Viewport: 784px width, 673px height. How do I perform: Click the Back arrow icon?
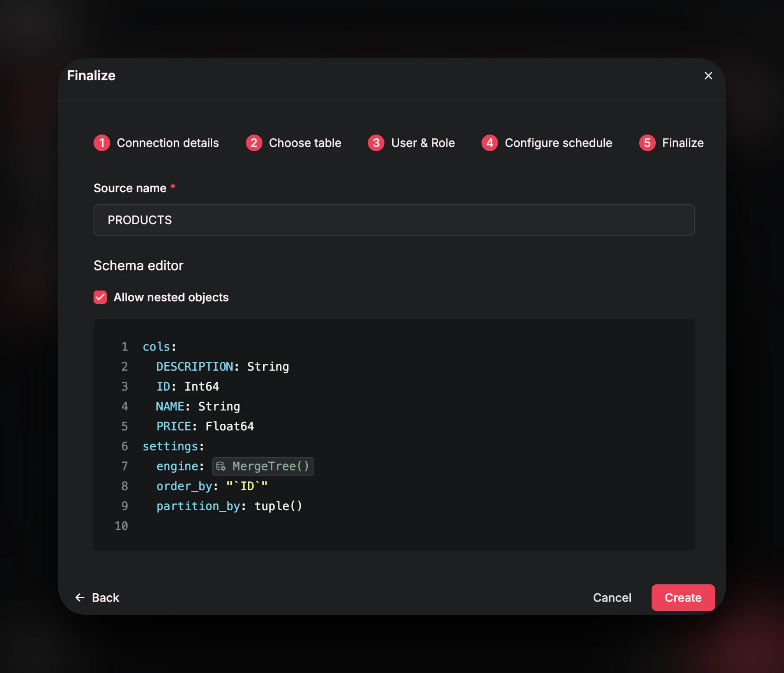[80, 597]
